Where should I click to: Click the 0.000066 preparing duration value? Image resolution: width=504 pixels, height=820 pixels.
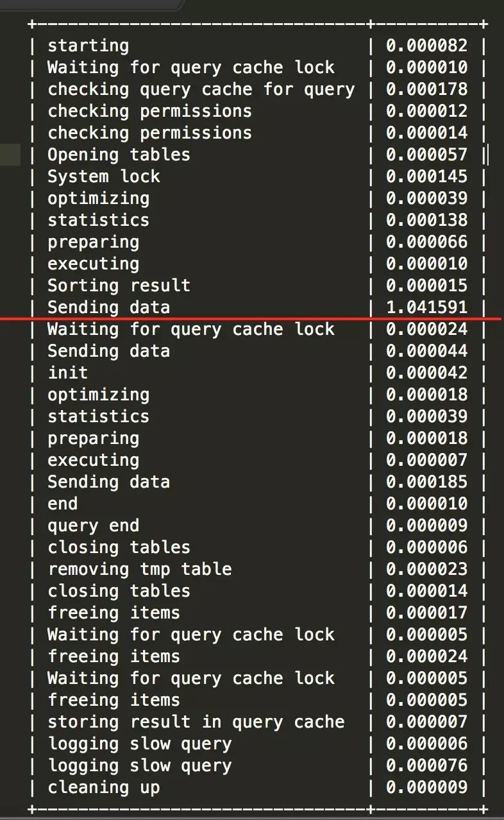(427, 242)
